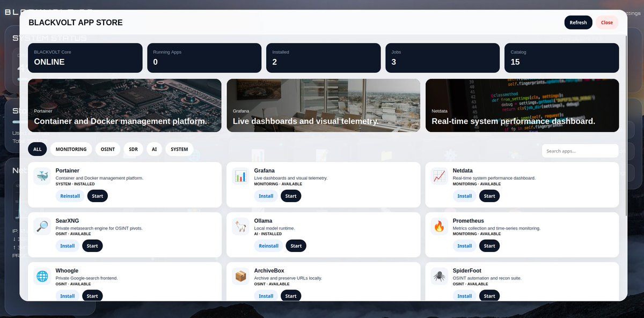The image size is (644, 318).
Task: Start the Whoogle app
Action: (x=92, y=295)
